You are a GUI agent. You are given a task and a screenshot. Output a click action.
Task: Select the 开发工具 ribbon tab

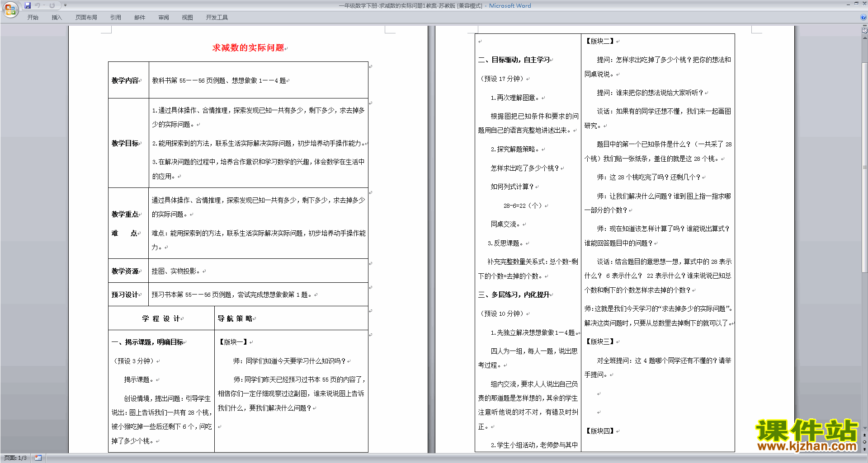pos(217,18)
